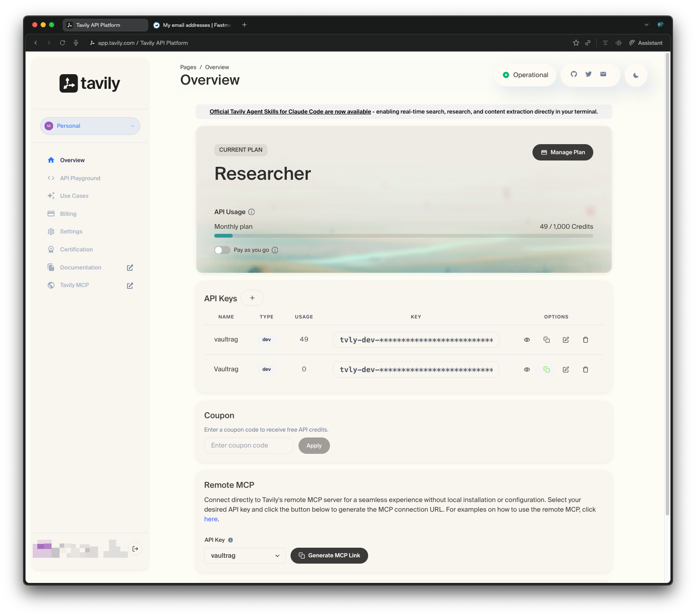696x616 pixels.
Task: Click the Operational status badge
Action: 525,75
